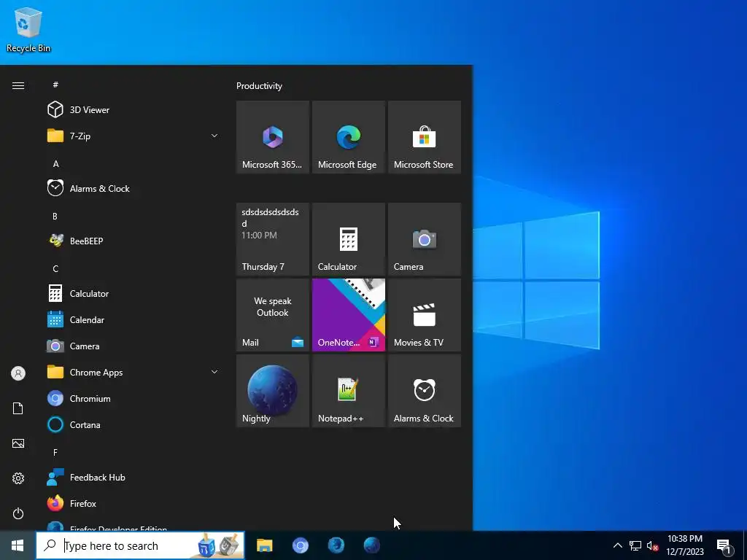This screenshot has width=747, height=560.
Task: Open Camera from the app list
Action: click(x=133, y=346)
